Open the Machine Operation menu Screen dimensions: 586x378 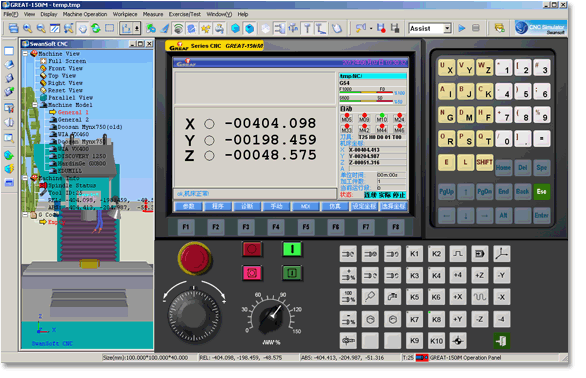click(85, 14)
